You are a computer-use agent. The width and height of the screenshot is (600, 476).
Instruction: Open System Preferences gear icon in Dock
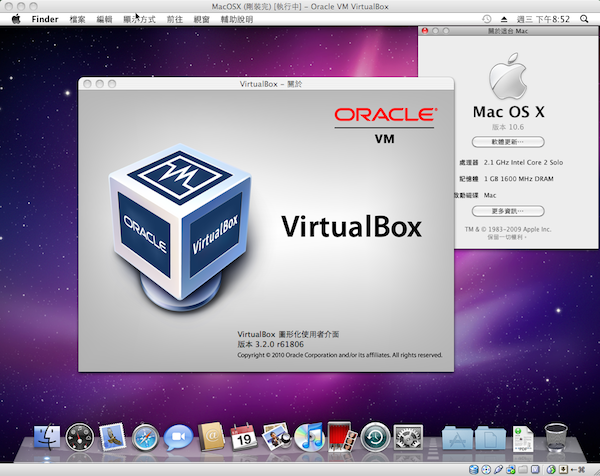[408, 437]
